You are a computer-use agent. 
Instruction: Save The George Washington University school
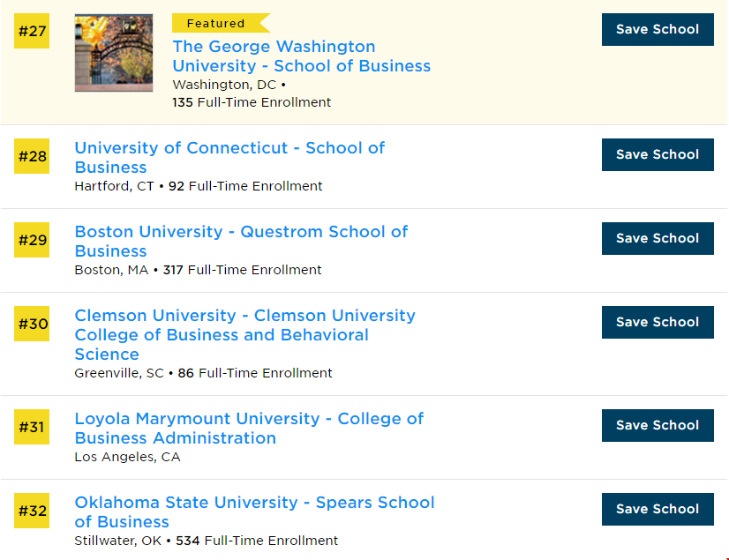click(x=658, y=29)
